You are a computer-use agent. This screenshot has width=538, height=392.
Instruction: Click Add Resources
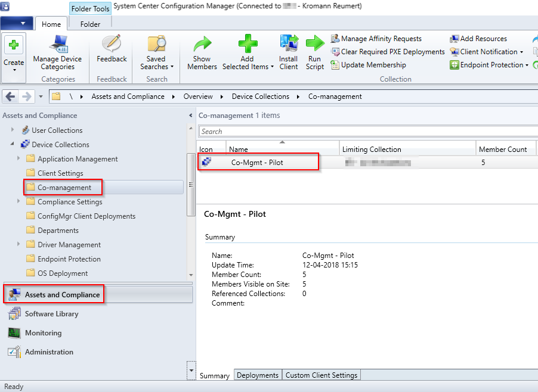478,39
